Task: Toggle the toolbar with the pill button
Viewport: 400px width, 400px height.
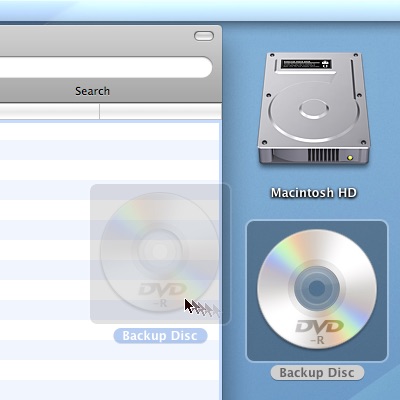Action: point(204,36)
